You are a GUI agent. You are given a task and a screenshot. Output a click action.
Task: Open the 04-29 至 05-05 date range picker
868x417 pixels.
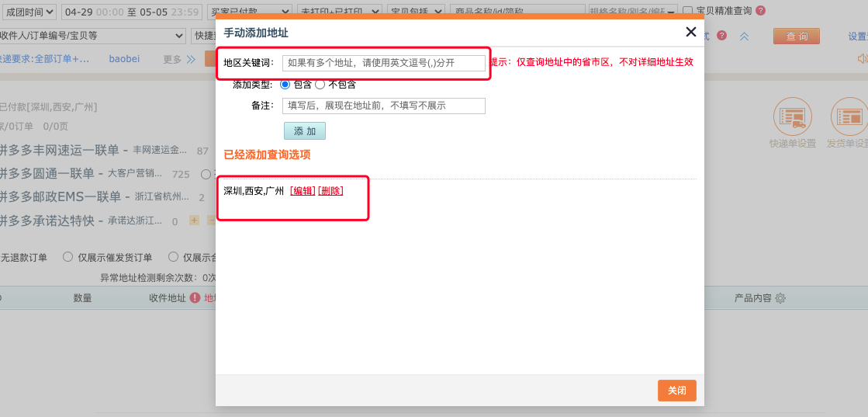[130, 11]
